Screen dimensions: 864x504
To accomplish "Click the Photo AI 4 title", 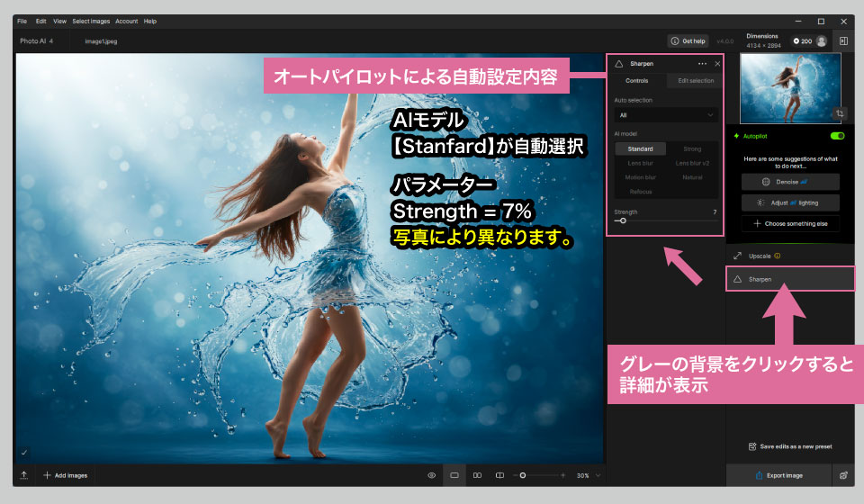I will click(36, 41).
